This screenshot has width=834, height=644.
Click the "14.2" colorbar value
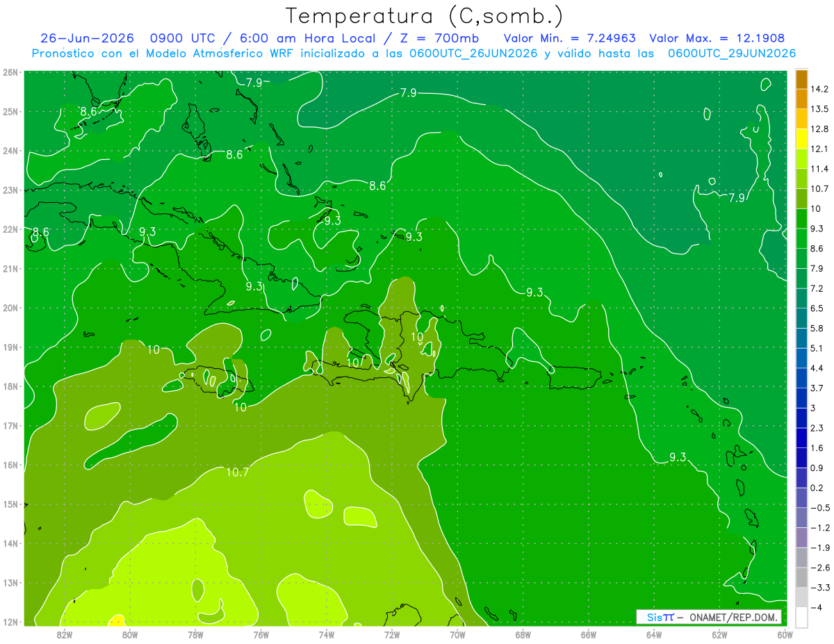pyautogui.click(x=818, y=89)
